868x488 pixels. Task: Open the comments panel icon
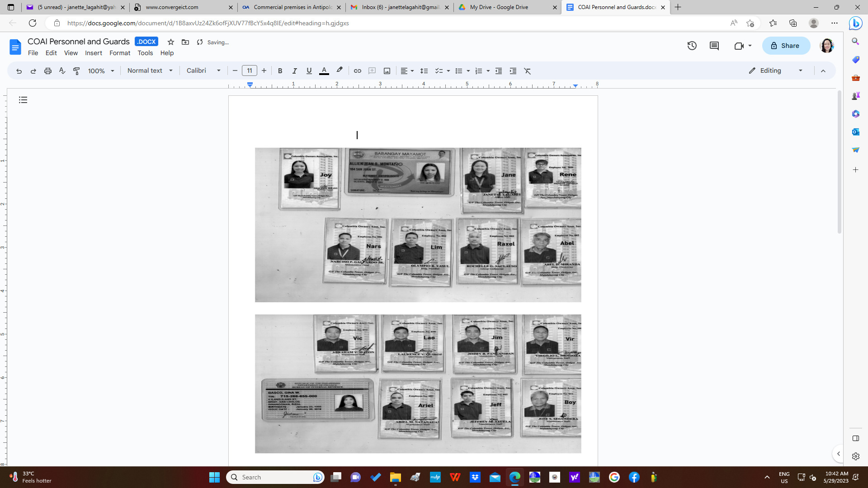click(x=714, y=46)
